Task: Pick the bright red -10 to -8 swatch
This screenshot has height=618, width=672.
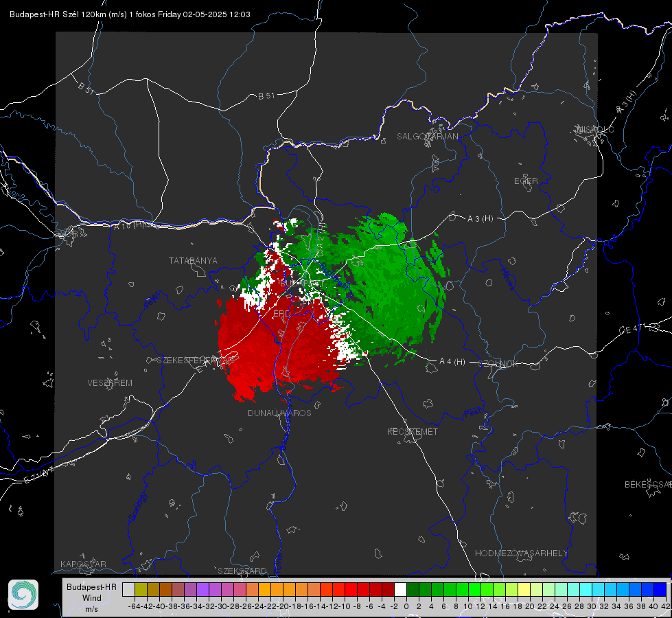Action: coord(351,589)
